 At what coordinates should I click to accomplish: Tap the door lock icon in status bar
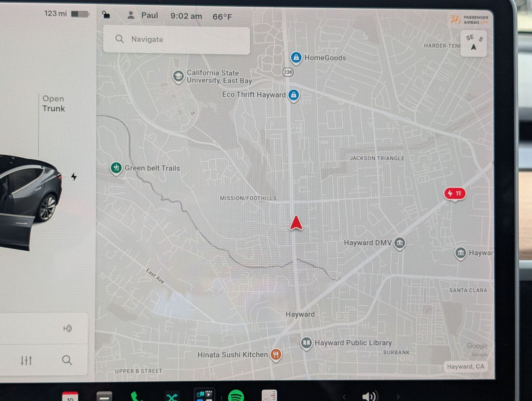tap(106, 15)
